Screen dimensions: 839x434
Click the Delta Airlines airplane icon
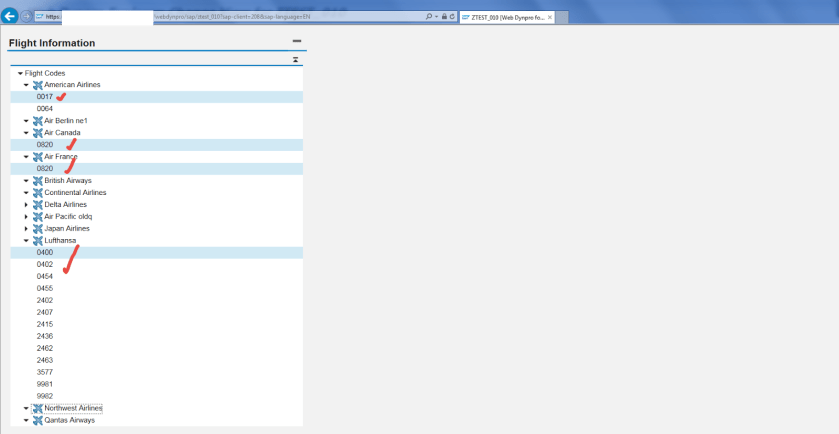point(37,205)
